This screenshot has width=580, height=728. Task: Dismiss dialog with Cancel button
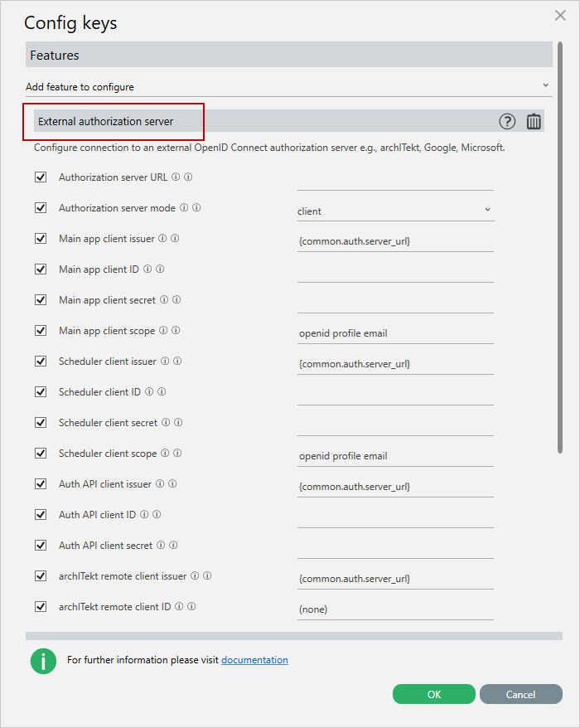point(520,694)
